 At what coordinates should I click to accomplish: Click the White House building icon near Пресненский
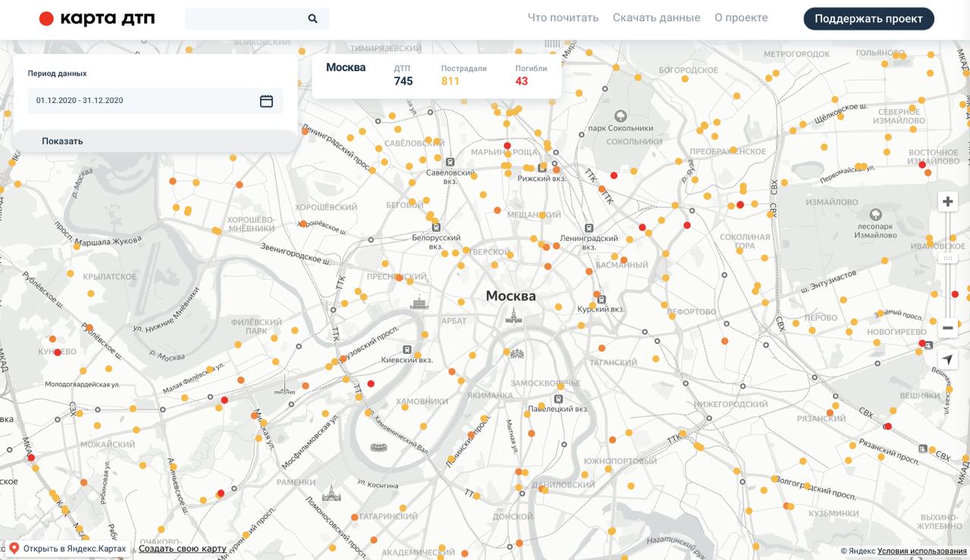click(x=419, y=303)
